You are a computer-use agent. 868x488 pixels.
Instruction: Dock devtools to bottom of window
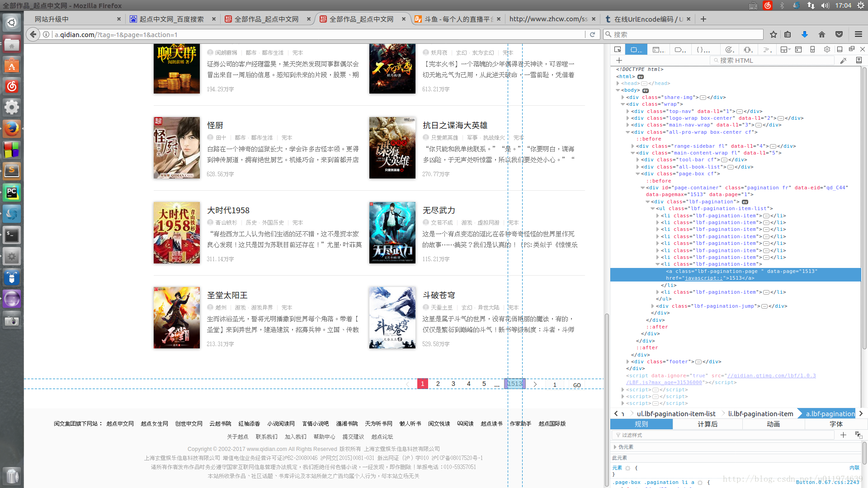point(840,49)
